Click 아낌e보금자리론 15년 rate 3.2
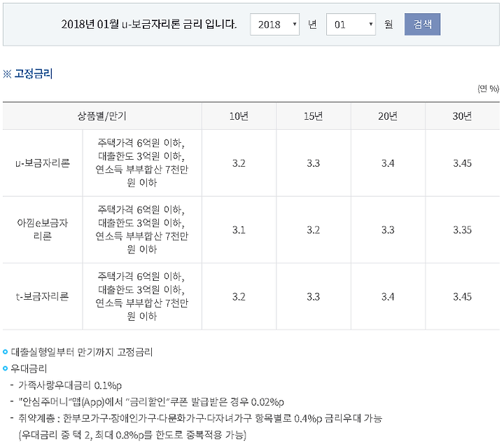504x442 pixels. click(314, 230)
